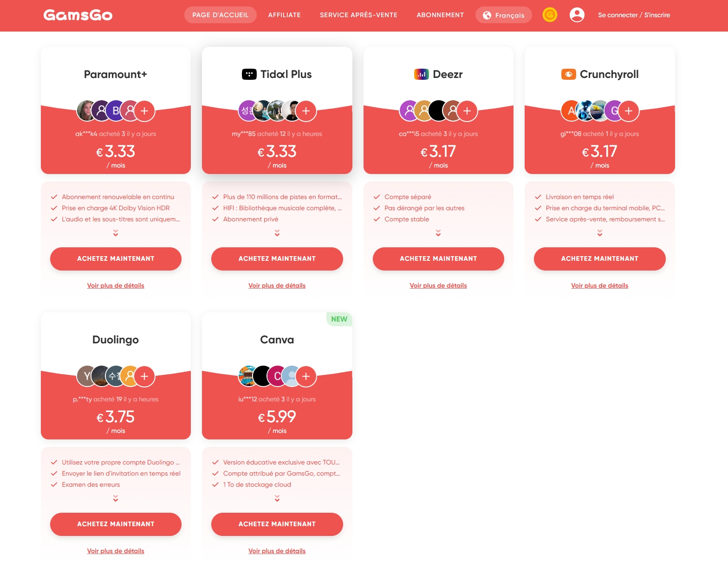Click the plus icon on Canva card
Image resolution: width=728 pixels, height=561 pixels.
coord(306,376)
